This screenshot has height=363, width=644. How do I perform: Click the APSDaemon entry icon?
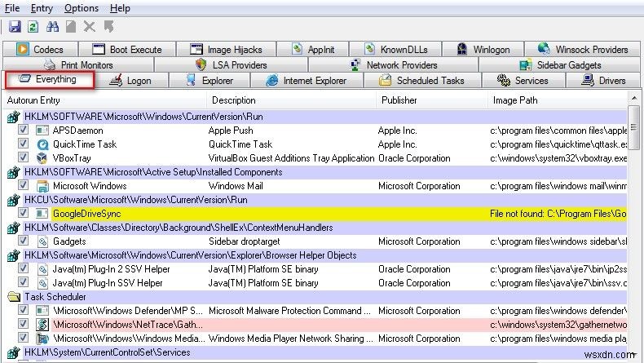point(42,131)
